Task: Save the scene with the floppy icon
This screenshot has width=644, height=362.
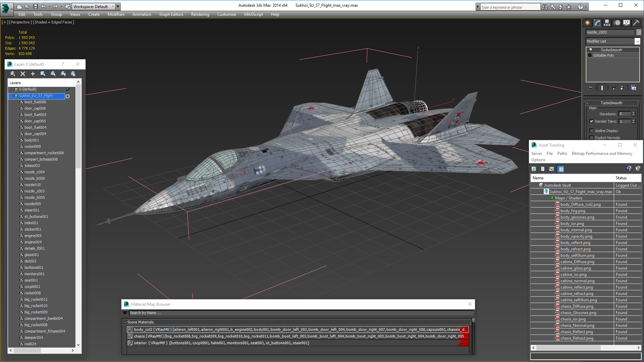Action: point(35,6)
